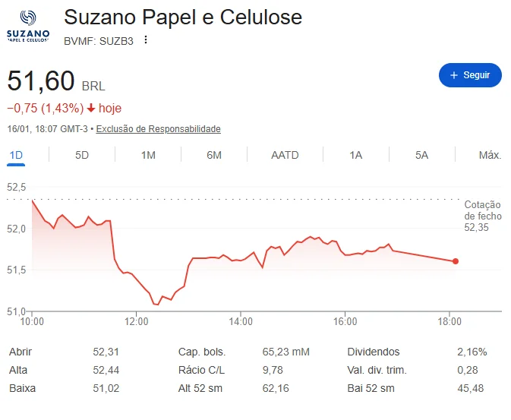View the 5A five-year chart
Image resolution: width=511 pixels, height=420 pixels.
[421, 155]
